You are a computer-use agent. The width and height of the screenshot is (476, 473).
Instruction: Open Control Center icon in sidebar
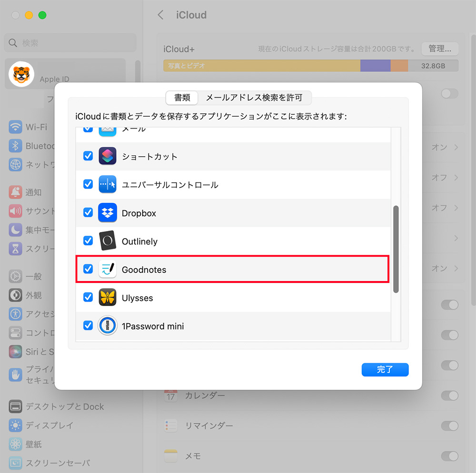point(16,332)
